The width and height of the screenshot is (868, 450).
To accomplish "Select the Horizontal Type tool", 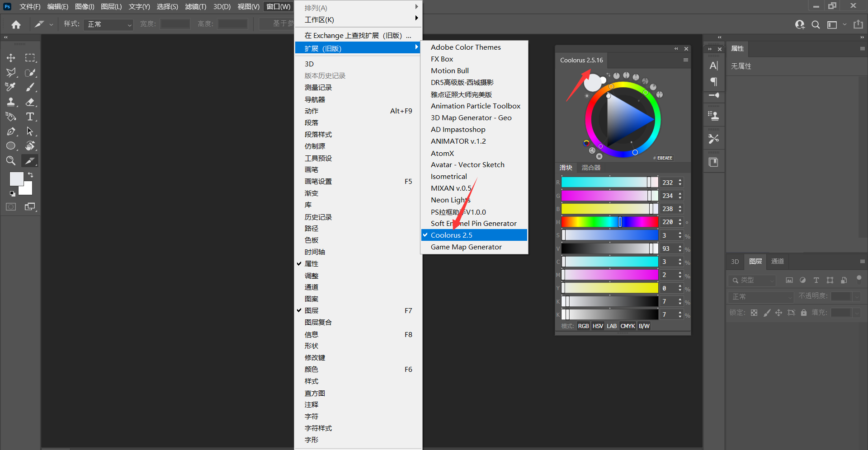I will [x=30, y=117].
